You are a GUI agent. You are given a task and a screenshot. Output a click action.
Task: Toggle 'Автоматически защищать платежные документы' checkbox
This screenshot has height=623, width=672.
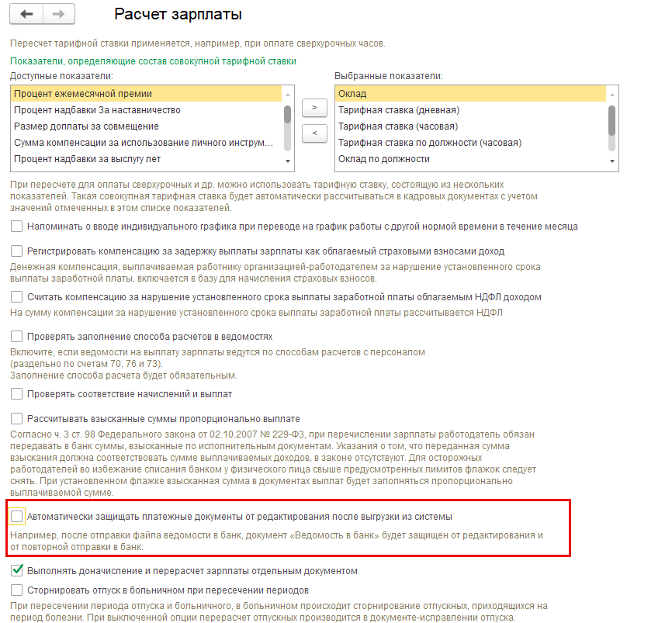pos(17,517)
